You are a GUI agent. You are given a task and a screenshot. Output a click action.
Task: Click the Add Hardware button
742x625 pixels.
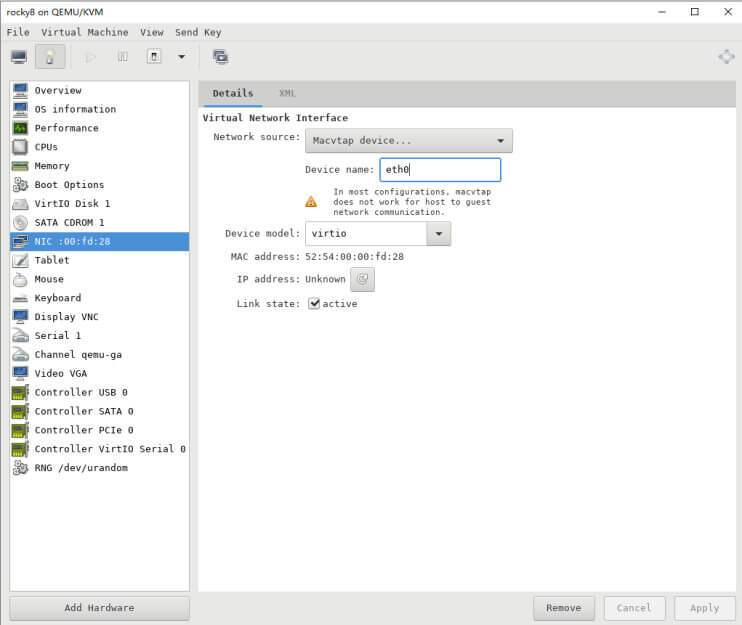[x=99, y=608]
